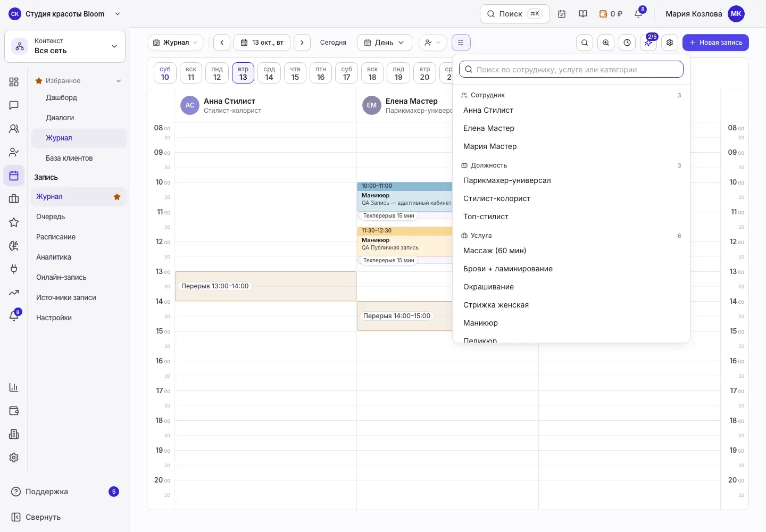Click the clock icon in journal toolbar
Image resolution: width=766 pixels, height=532 pixels.
(x=627, y=43)
